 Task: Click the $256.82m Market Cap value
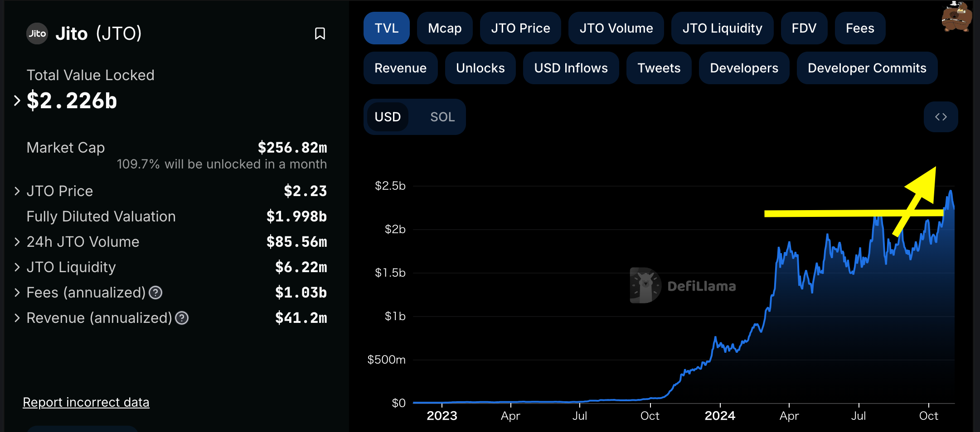pyautogui.click(x=292, y=148)
